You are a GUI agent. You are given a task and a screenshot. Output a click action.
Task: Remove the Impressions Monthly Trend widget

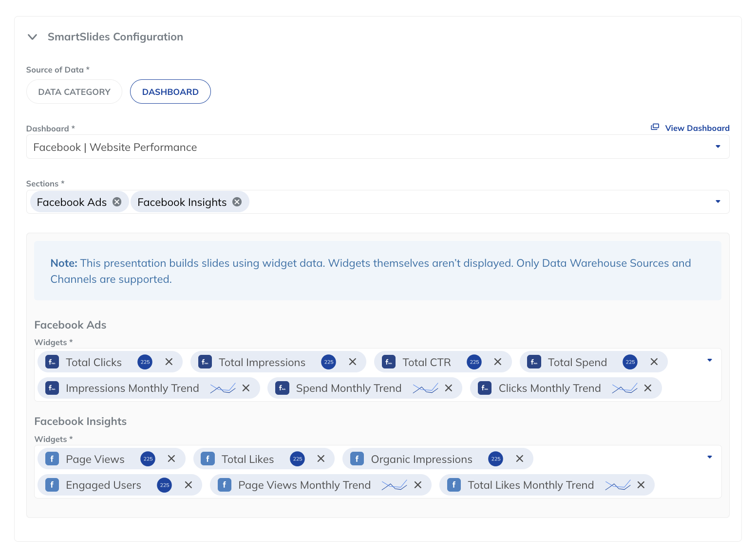(x=246, y=388)
